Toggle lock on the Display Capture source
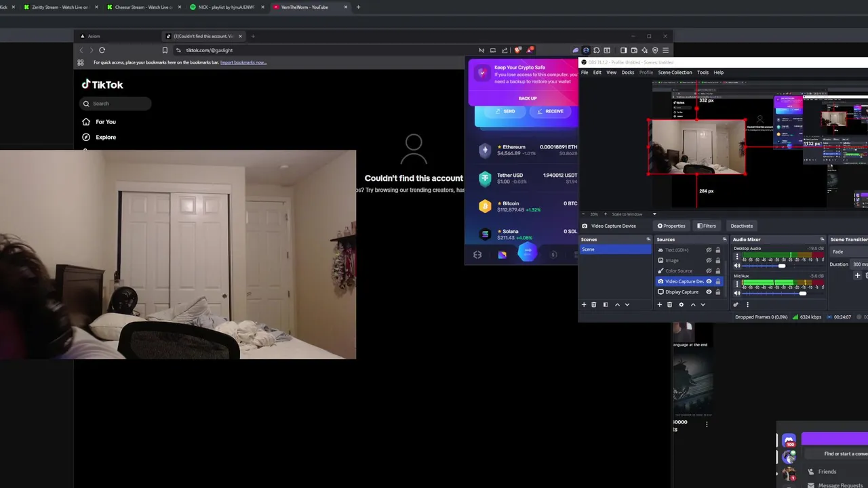Screen dimensions: 868x488 tap(717, 291)
